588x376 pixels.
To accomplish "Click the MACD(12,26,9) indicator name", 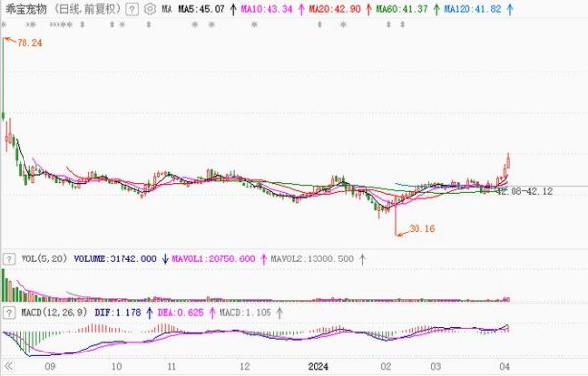I will [54, 312].
